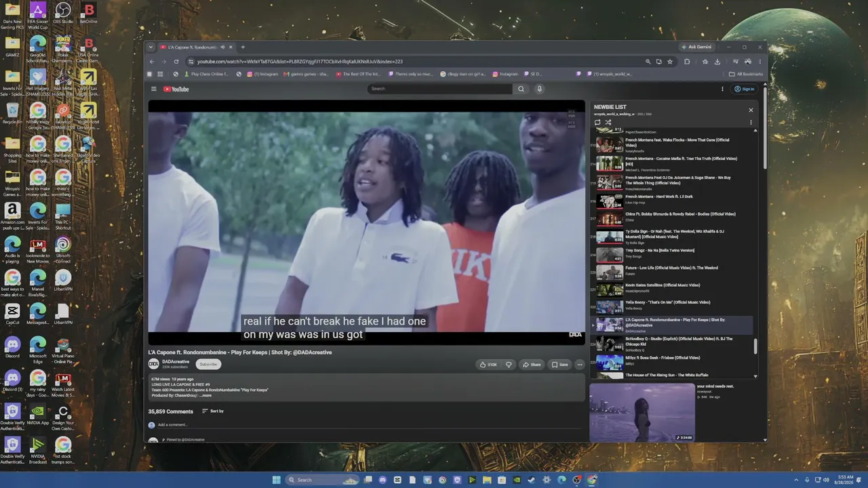
Task: Click the Ask Gemini button
Action: pos(696,47)
